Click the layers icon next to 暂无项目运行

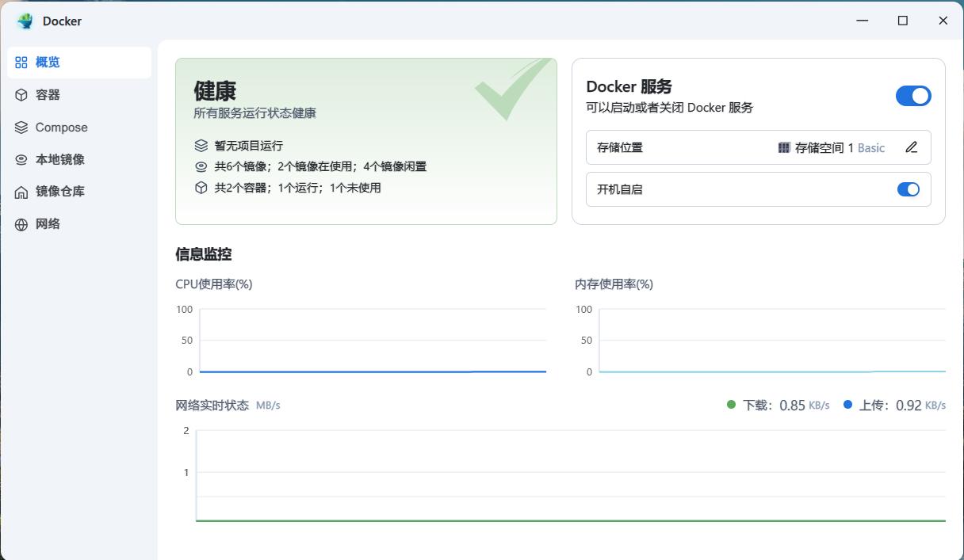201,146
